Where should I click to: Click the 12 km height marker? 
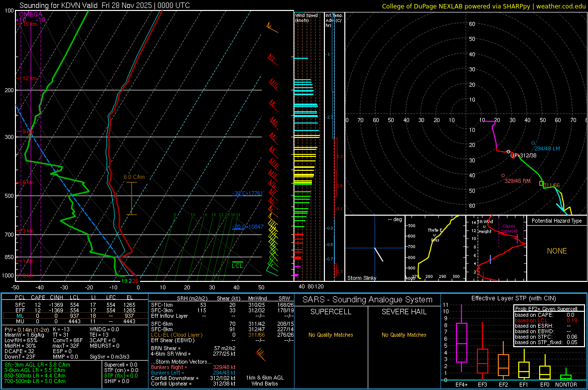29,78
